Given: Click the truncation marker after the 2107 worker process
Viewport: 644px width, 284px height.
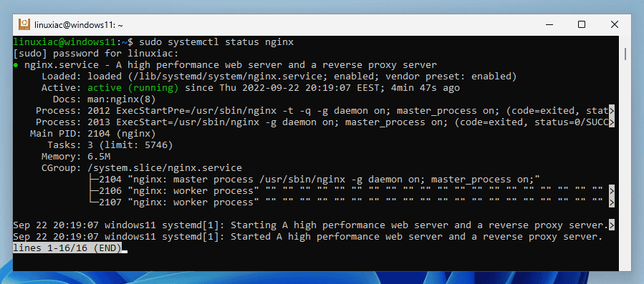Looking at the screenshot, I should coord(612,202).
